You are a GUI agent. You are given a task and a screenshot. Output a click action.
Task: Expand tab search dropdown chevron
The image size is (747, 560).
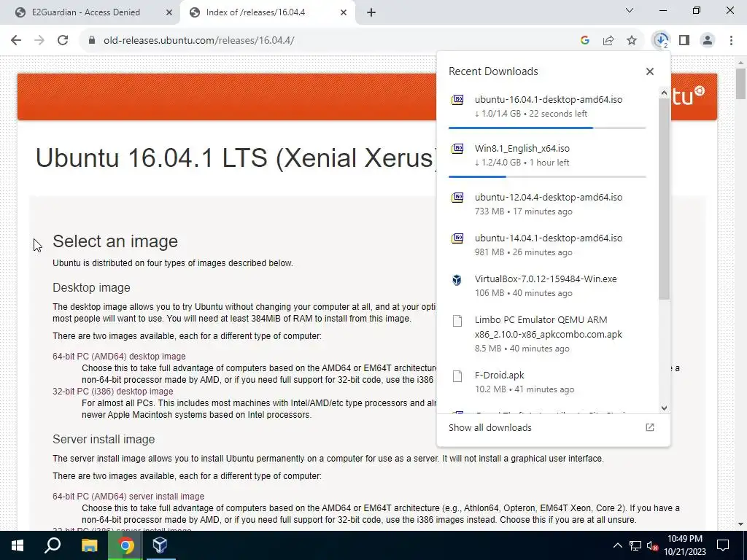click(630, 10)
